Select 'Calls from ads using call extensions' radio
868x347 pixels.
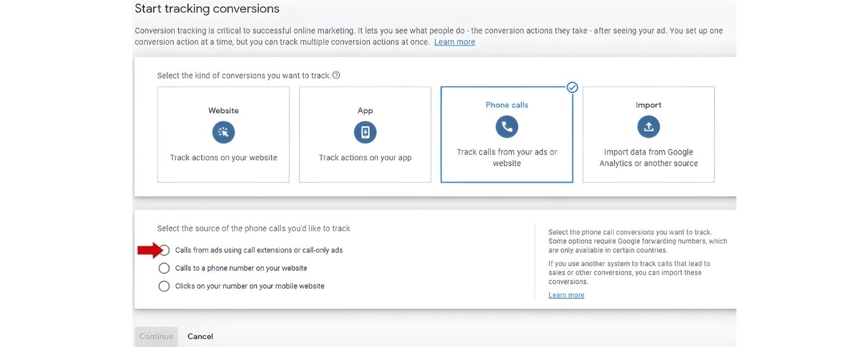pos(164,250)
